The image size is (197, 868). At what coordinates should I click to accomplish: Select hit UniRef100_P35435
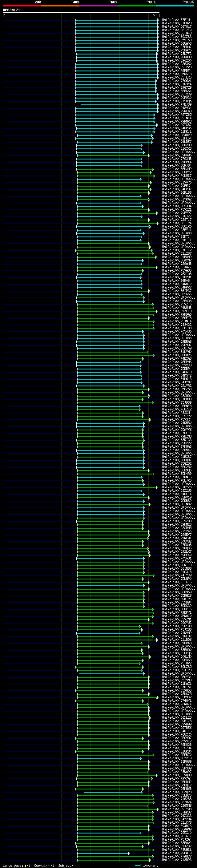point(177,301)
